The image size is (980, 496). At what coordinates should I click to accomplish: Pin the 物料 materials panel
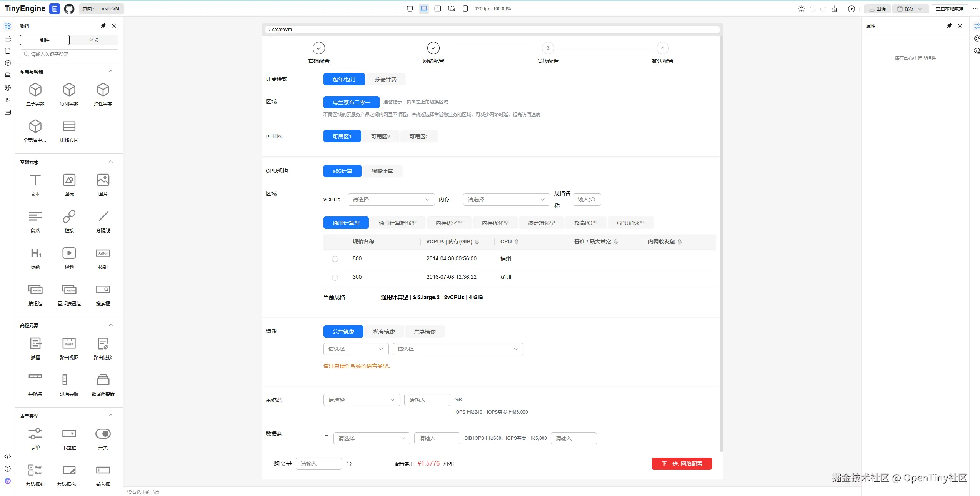pos(103,26)
